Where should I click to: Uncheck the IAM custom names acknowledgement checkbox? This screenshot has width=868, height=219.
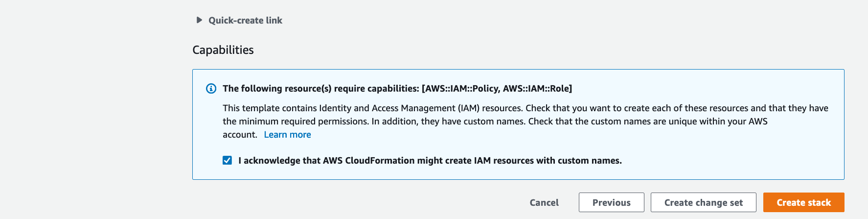[227, 160]
